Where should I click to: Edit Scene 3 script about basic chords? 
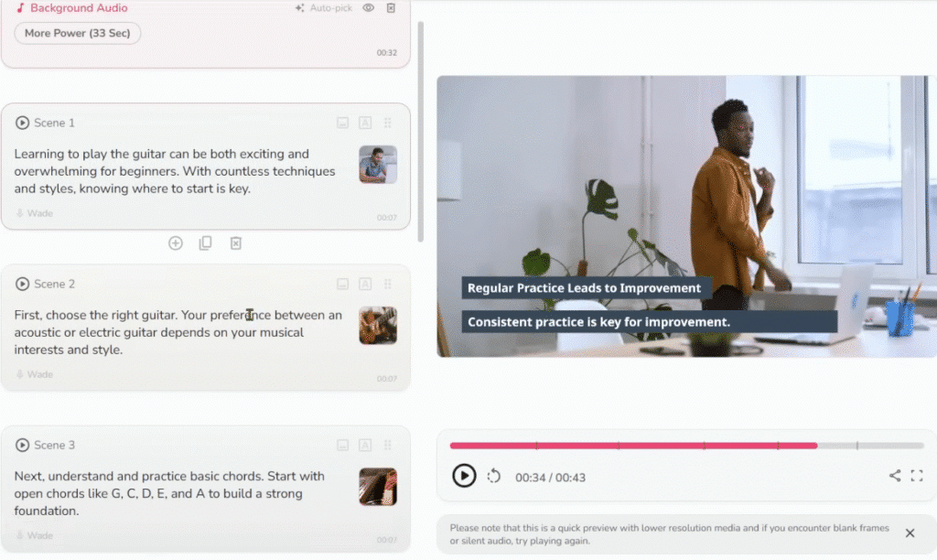click(169, 494)
